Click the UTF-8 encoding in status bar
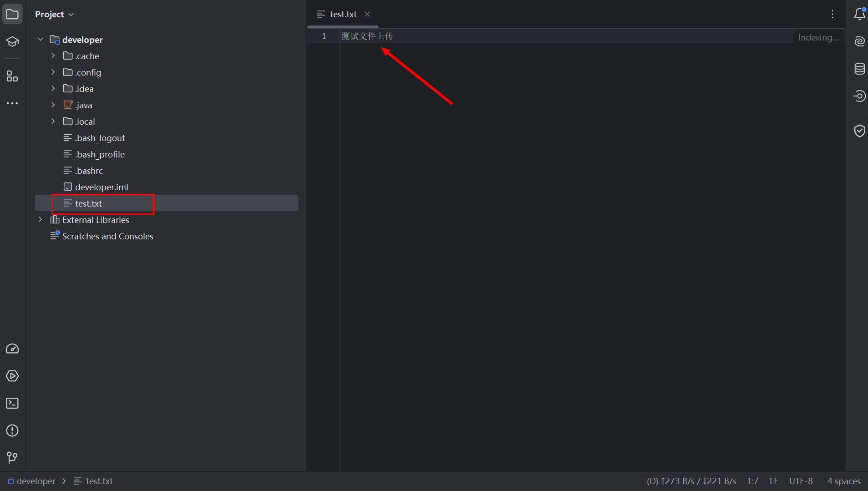This screenshot has height=491, width=868. [801, 481]
